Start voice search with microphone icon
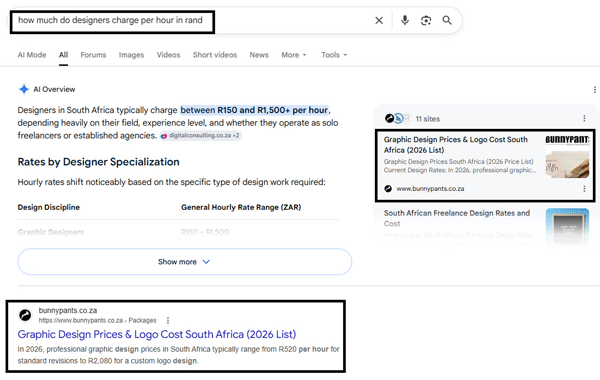Image resolution: width=600 pixels, height=380 pixels. [x=405, y=20]
